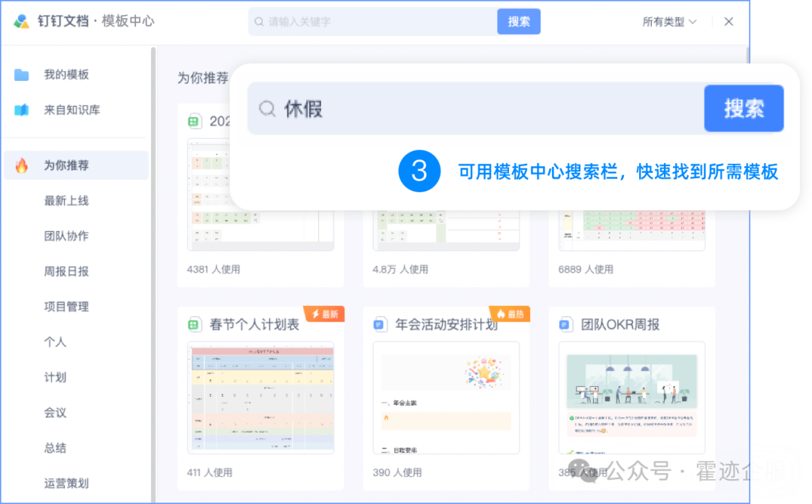Viewport: 812px width, 504px height.
Task: Click magnifier icon in the enlarged 休假 search box
Action: 267,109
